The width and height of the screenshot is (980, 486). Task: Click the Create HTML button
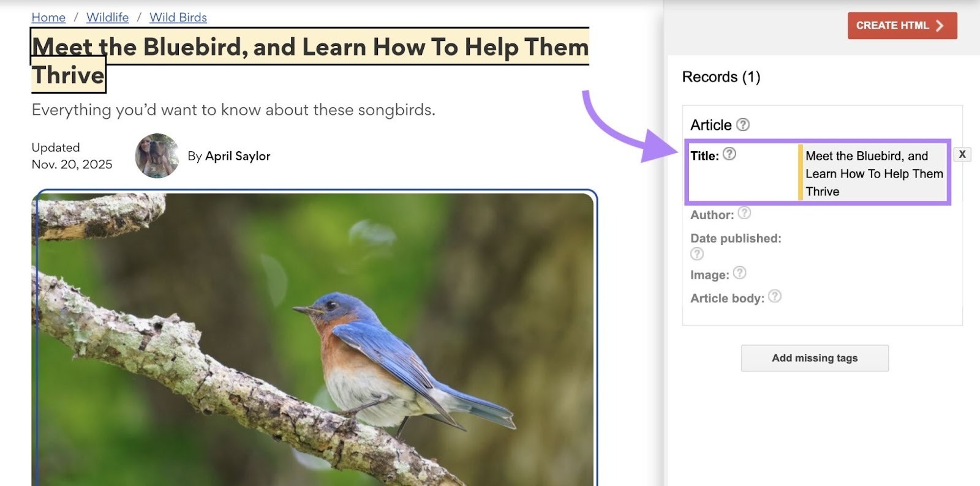(902, 26)
